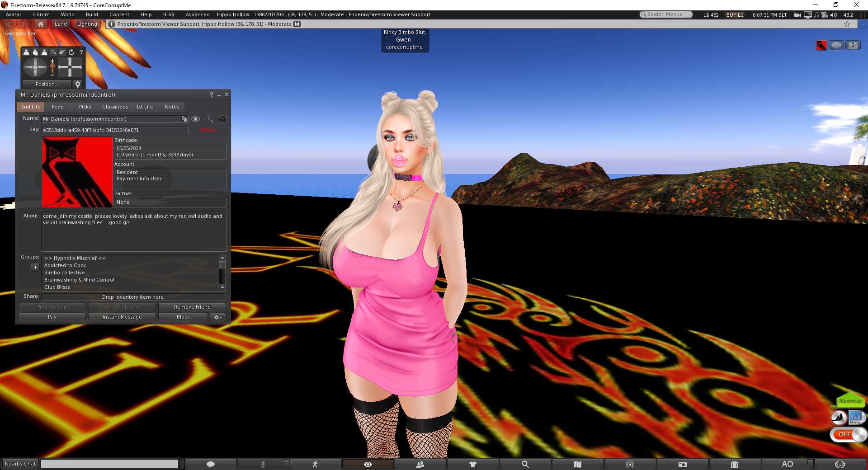Toggle the red OFF switch HUD
868x470 pixels.
click(848, 434)
